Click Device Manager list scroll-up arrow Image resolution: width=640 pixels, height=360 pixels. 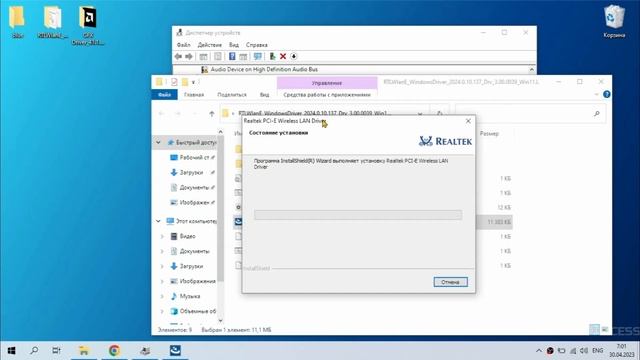(531, 69)
